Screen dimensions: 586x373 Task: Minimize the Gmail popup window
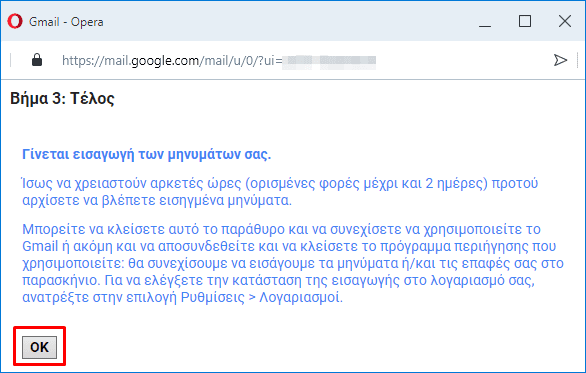point(485,22)
